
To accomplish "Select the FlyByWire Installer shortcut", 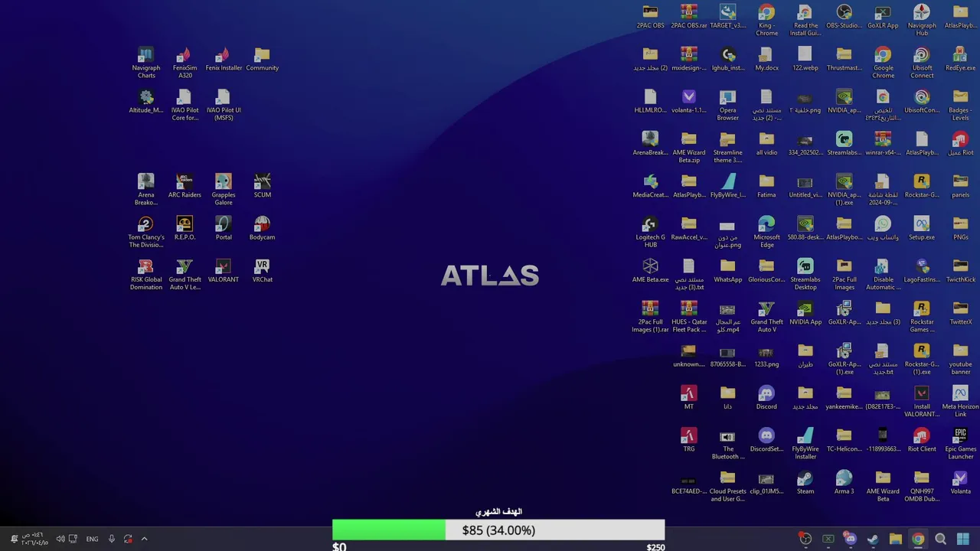I will (805, 444).
